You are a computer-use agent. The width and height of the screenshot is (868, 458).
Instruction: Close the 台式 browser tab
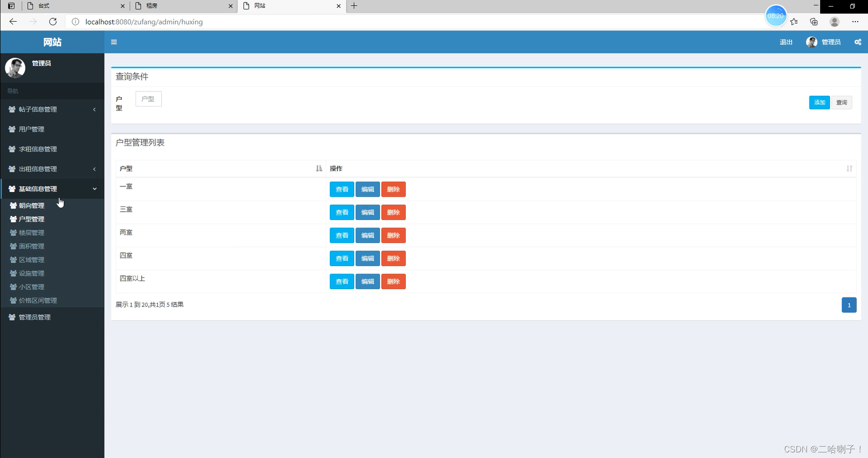click(123, 6)
